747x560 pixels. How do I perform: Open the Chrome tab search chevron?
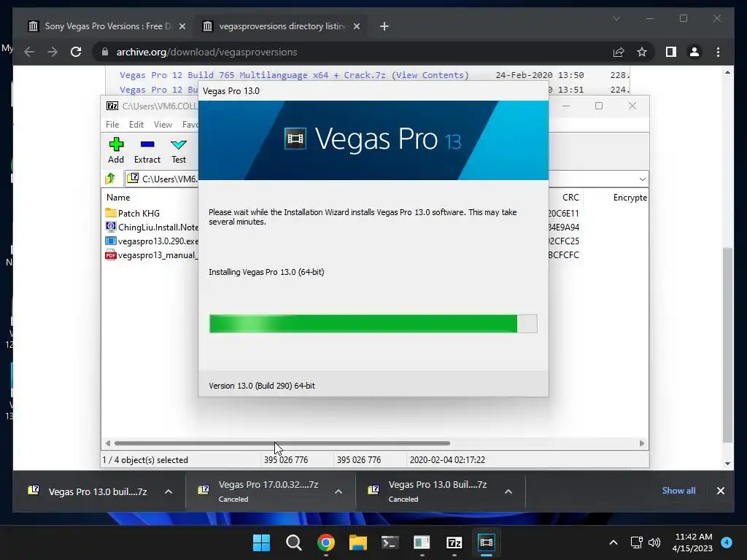(616, 18)
